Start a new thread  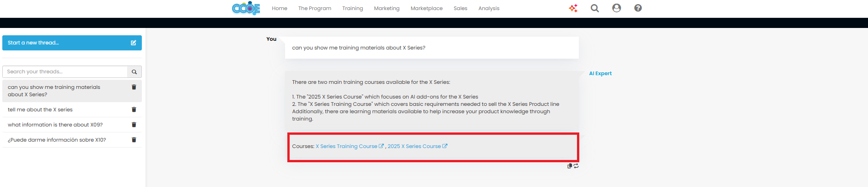(x=72, y=43)
